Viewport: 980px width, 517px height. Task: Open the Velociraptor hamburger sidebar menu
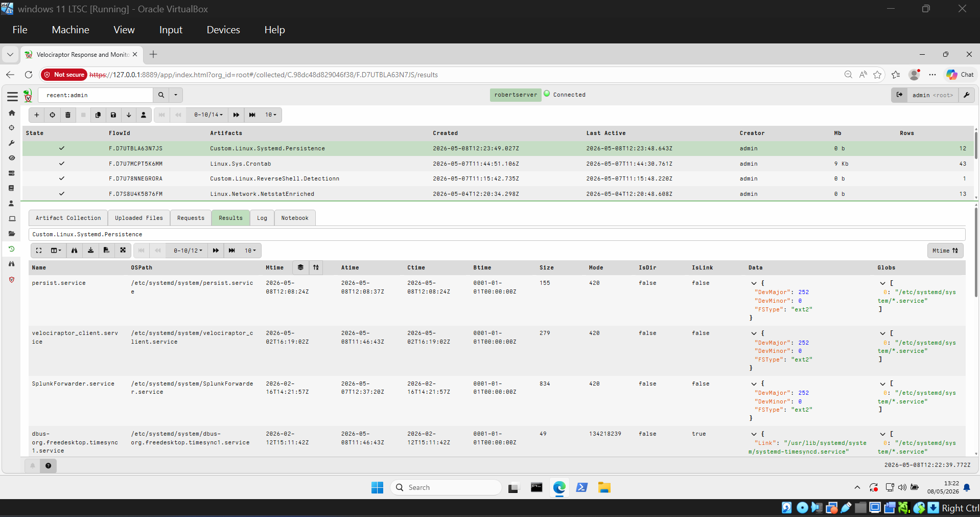[x=12, y=96]
